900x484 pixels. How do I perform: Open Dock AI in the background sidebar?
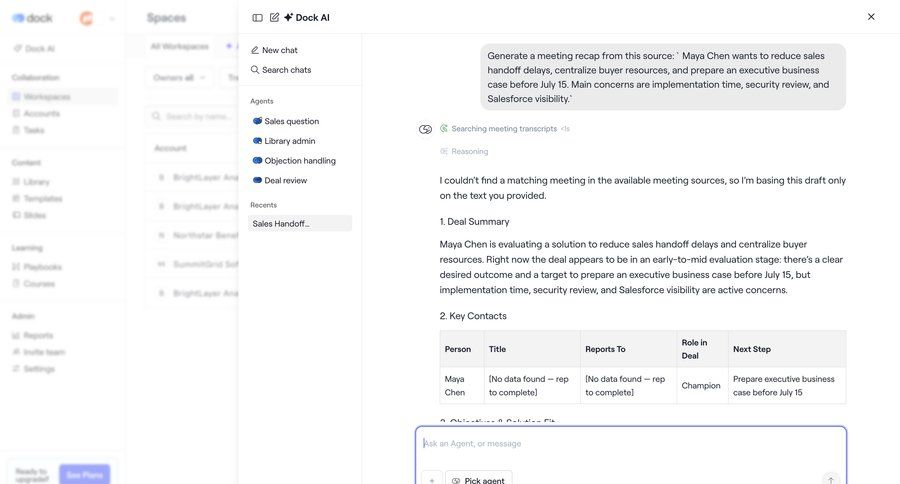point(34,49)
